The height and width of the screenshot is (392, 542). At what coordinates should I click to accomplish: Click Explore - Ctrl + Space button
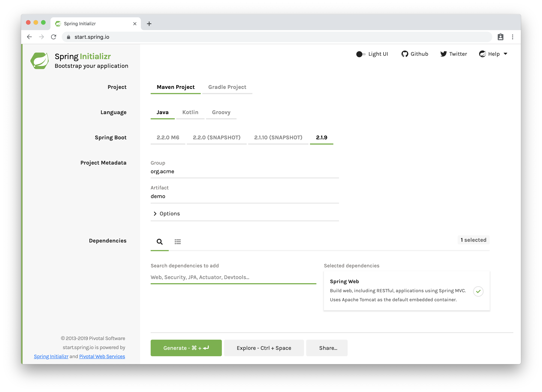264,348
